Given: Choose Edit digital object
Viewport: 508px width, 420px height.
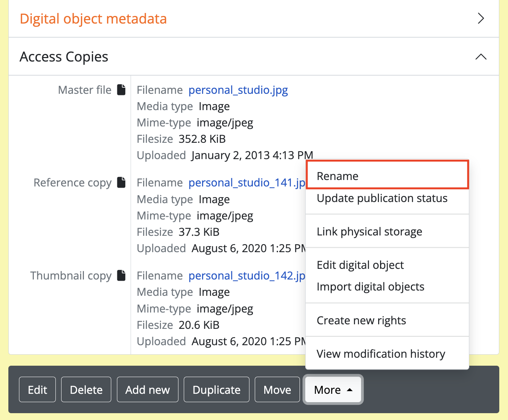Looking at the screenshot, I should (x=360, y=265).
